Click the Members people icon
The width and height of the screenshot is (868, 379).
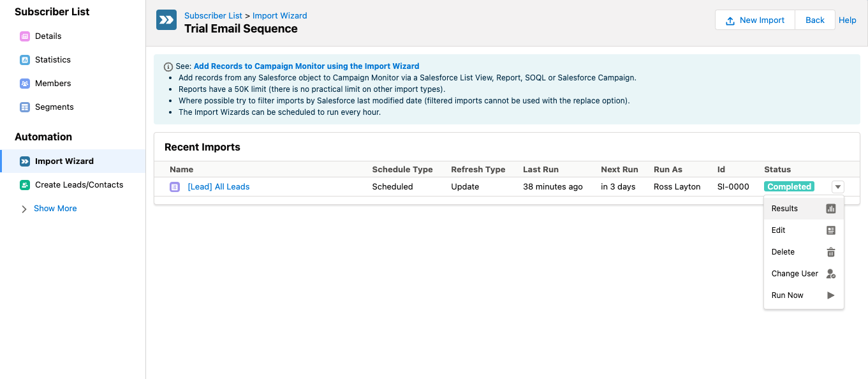(x=25, y=84)
